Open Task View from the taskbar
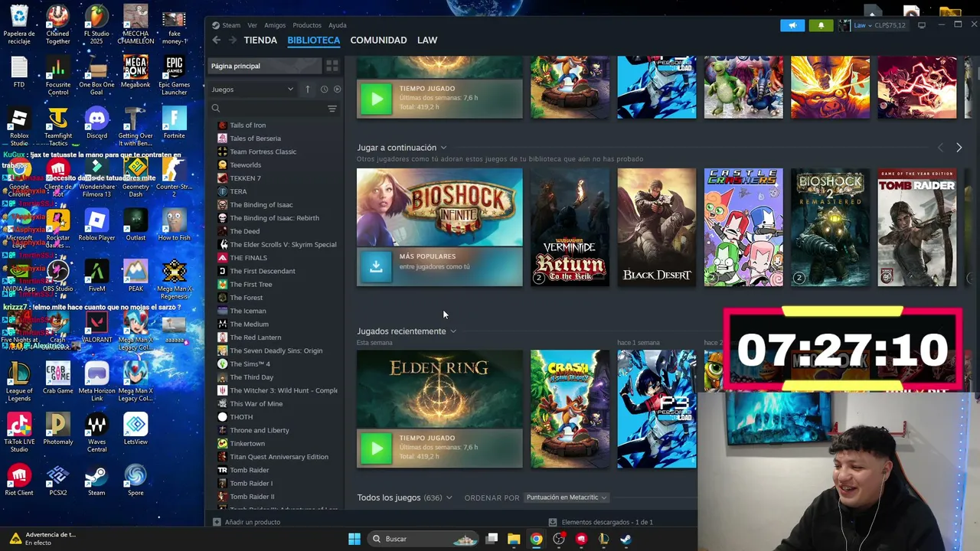 [492, 539]
